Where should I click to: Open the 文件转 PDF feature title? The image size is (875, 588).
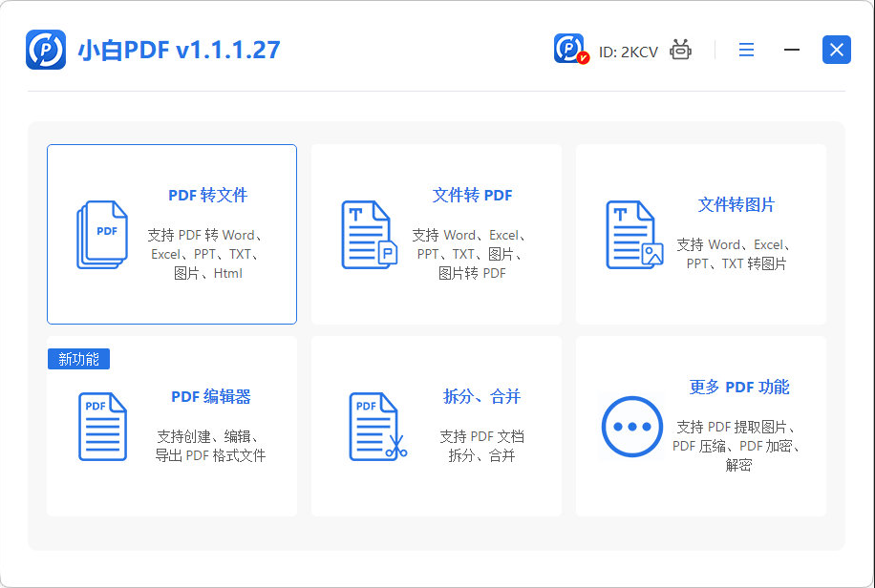(472, 196)
